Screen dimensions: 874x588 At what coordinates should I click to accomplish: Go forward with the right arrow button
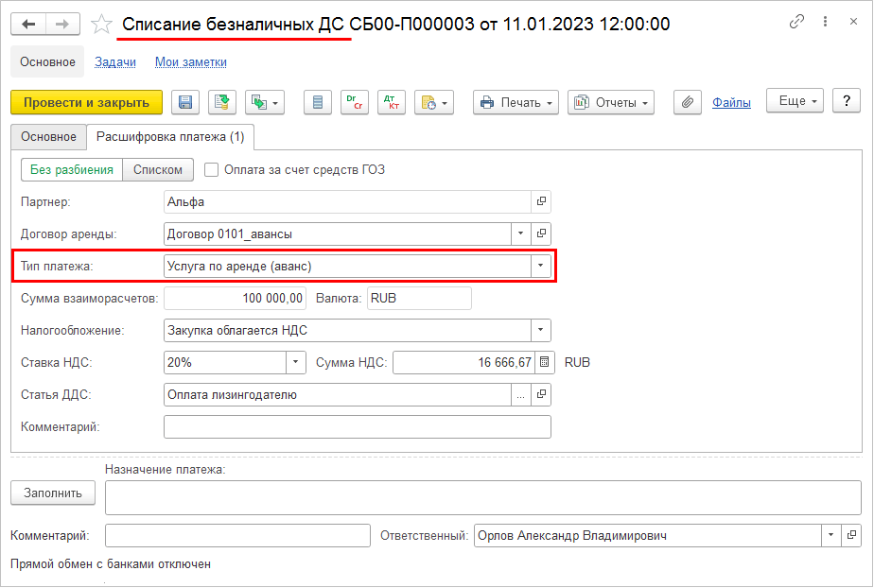tap(62, 24)
